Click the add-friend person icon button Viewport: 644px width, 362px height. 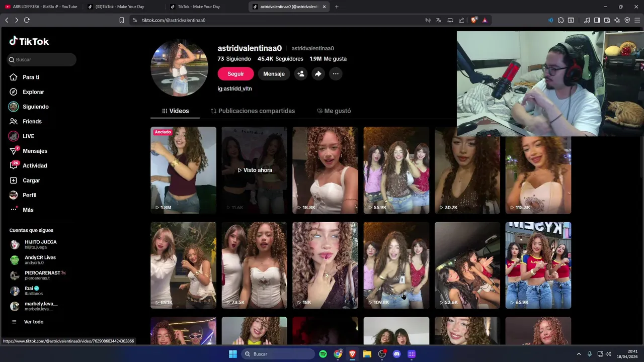pos(301,74)
